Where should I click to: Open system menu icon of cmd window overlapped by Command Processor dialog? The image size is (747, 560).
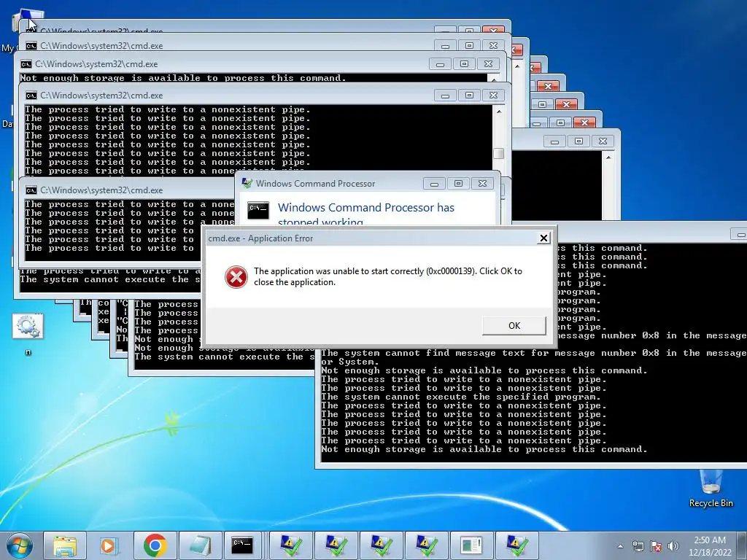click(x=31, y=190)
